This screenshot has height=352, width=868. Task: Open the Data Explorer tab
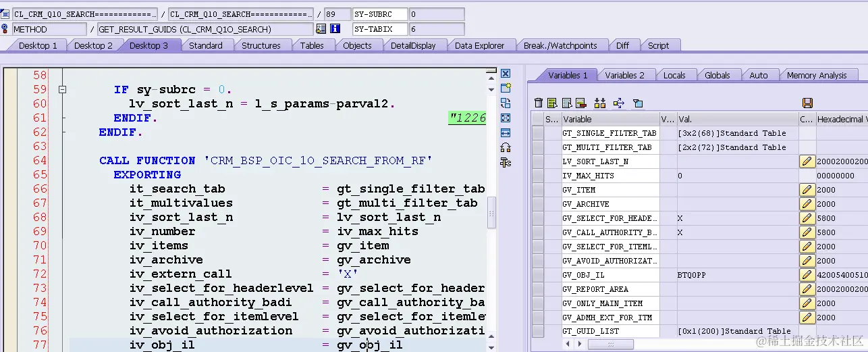(x=479, y=45)
